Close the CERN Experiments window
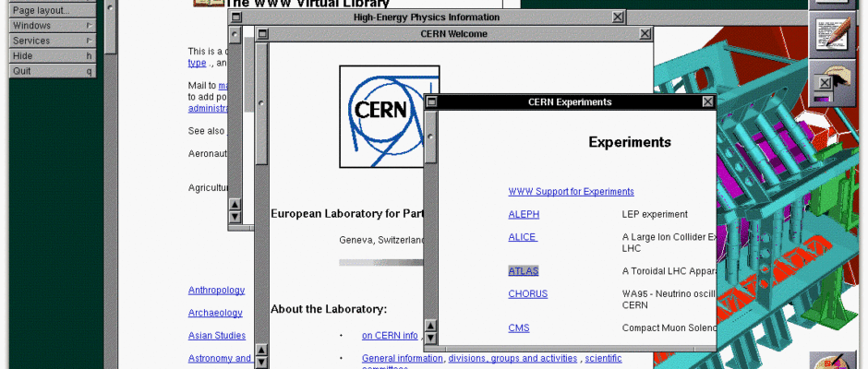The width and height of the screenshot is (868, 369). (707, 101)
